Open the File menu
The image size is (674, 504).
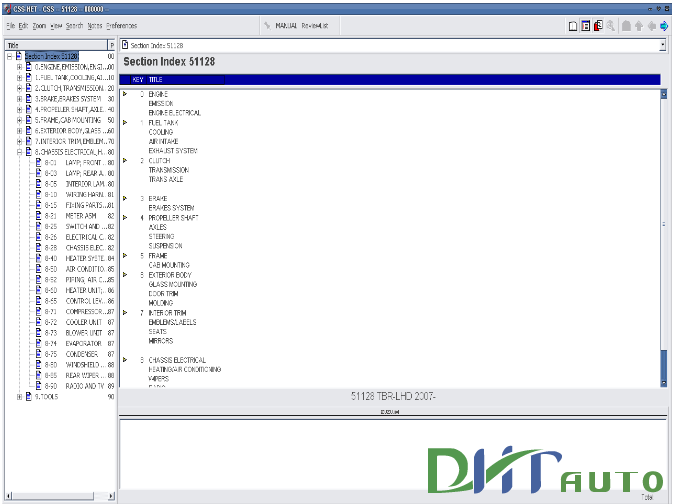click(10, 26)
